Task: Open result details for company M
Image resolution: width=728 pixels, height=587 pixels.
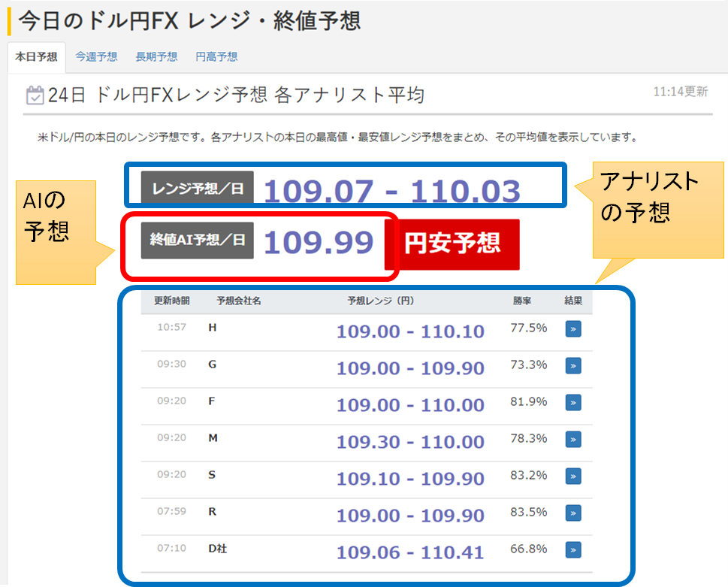Action: (572, 440)
